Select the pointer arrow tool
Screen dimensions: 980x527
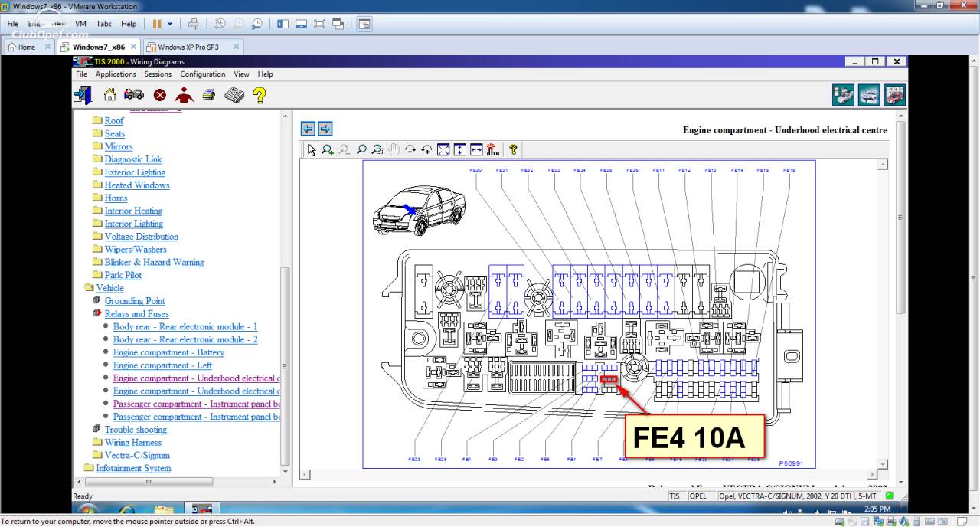point(311,150)
